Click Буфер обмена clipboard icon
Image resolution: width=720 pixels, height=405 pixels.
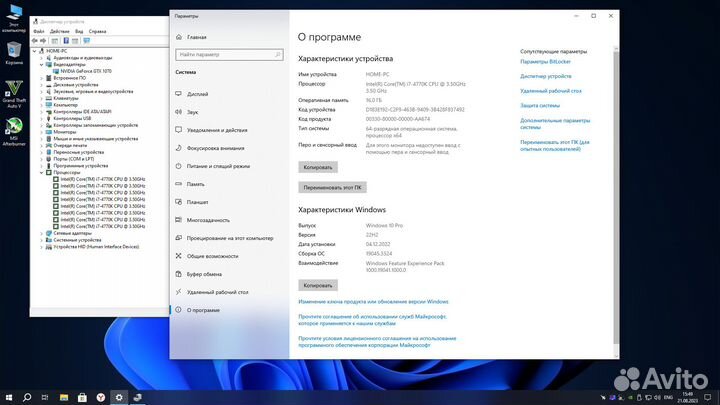(178, 274)
